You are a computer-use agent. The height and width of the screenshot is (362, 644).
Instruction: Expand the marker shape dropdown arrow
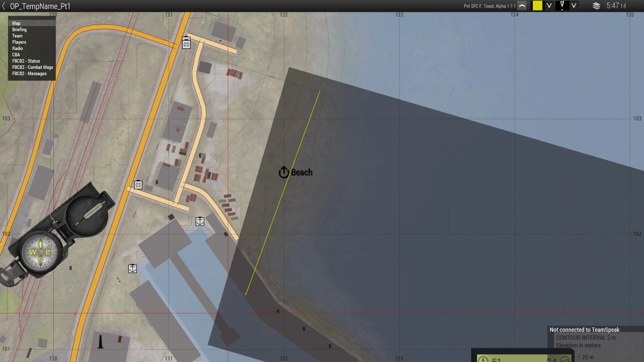574,6
